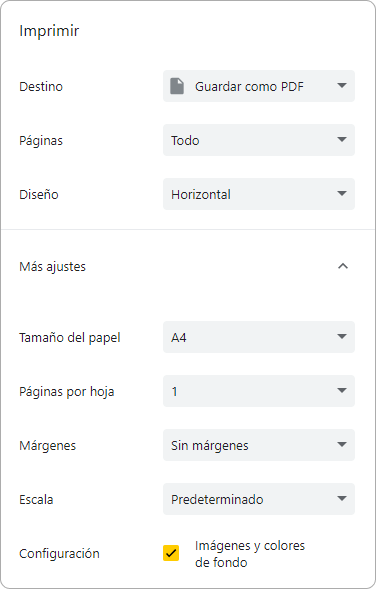The width and height of the screenshot is (376, 589).
Task: Open the Tamaño del papel A4 dropdown
Action: click(259, 337)
